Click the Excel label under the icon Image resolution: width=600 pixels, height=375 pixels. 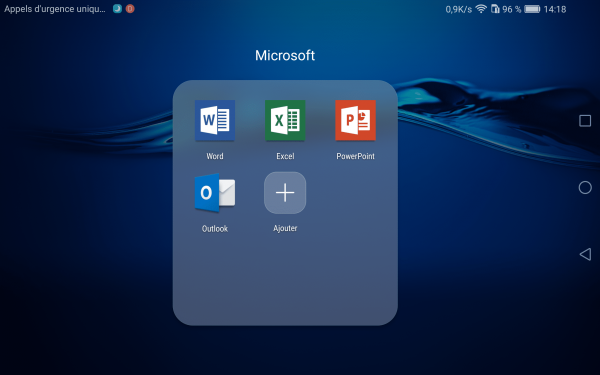click(x=285, y=156)
